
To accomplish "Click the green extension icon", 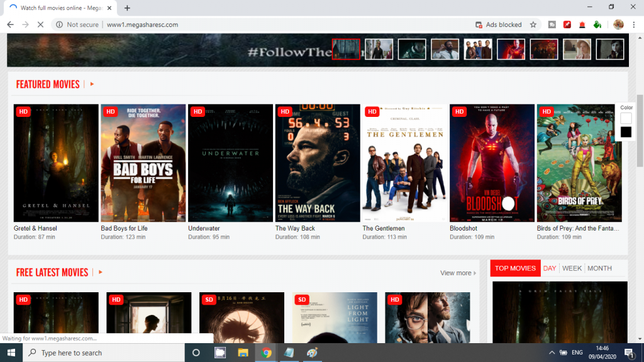I will tap(597, 25).
